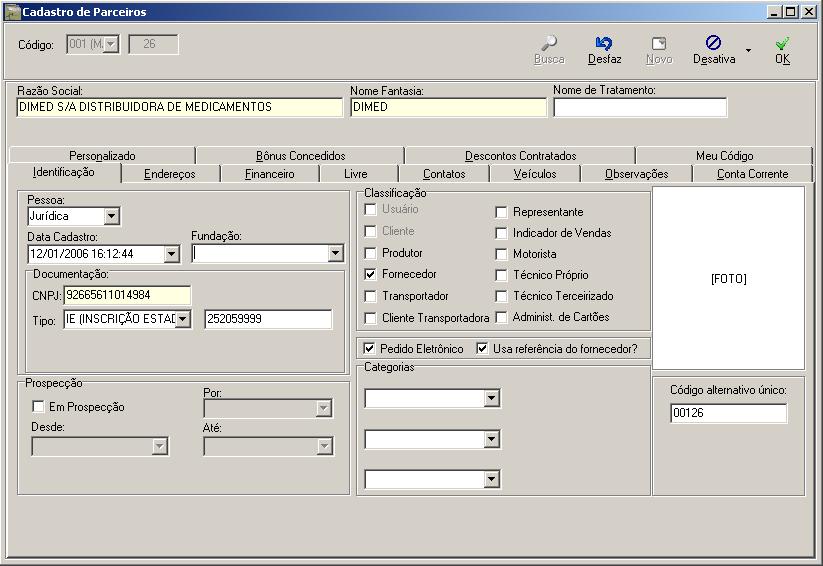Open the document Tipo dropdown

pyautogui.click(x=182, y=319)
